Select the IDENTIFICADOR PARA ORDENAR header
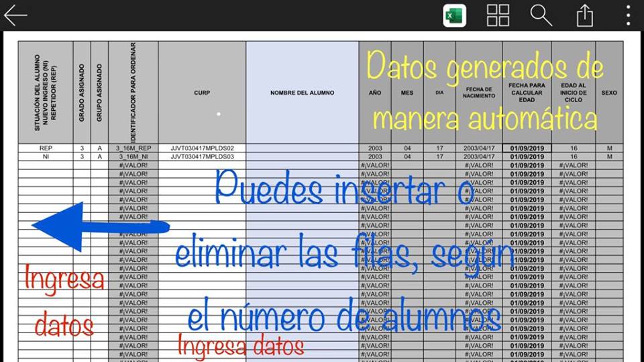The image size is (644, 362). tap(133, 93)
